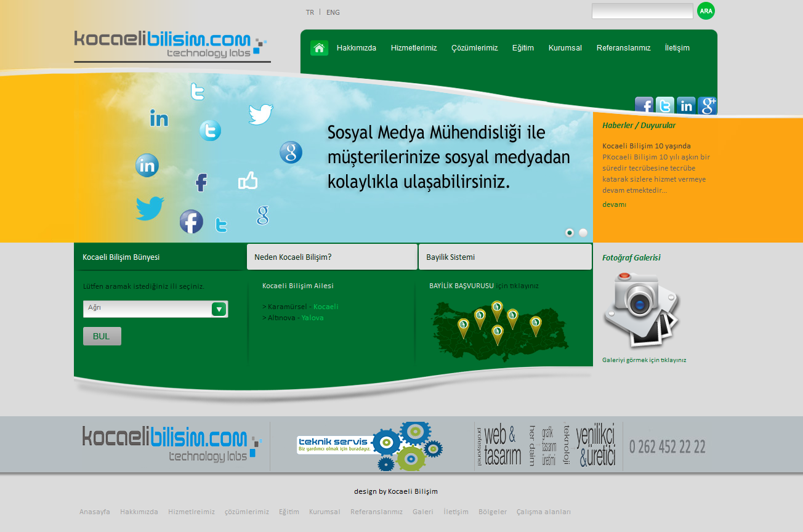The width and height of the screenshot is (803, 532).
Task: Click the Yalova link after Altınova
Action: 312,318
